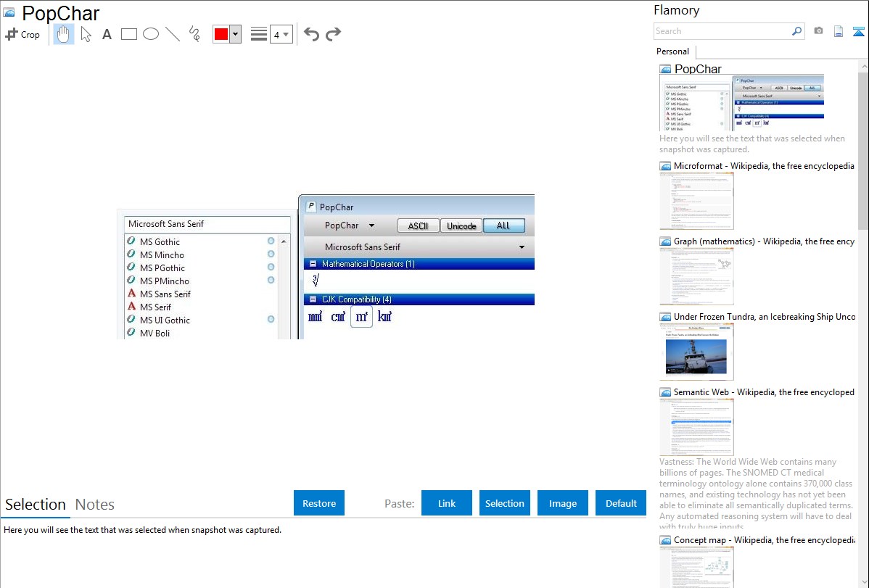Click the Flamory search field
Screen dimensions: 869x588
point(722,31)
